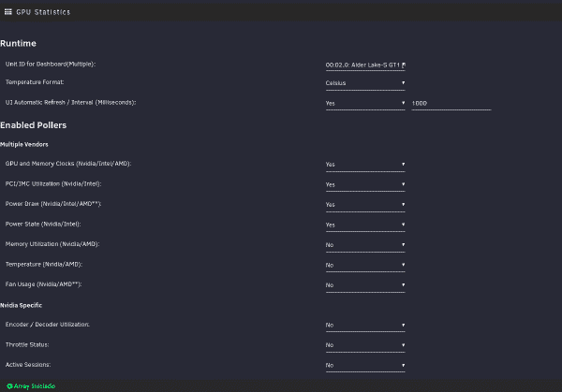Screen dimensions: 562x392
Task: Click the GPU Statistics grid icon
Action: point(7,12)
